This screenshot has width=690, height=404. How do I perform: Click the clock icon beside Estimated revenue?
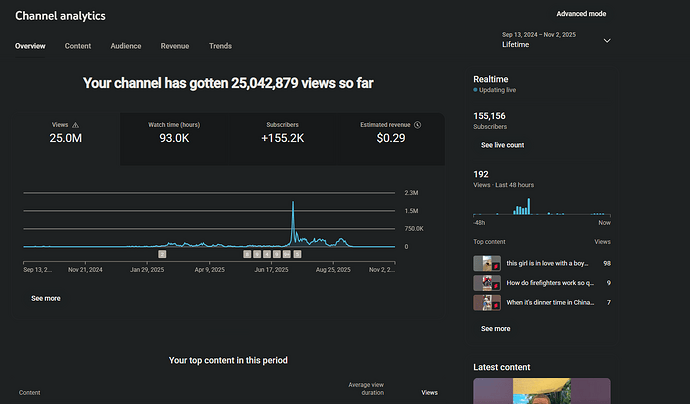coord(417,125)
